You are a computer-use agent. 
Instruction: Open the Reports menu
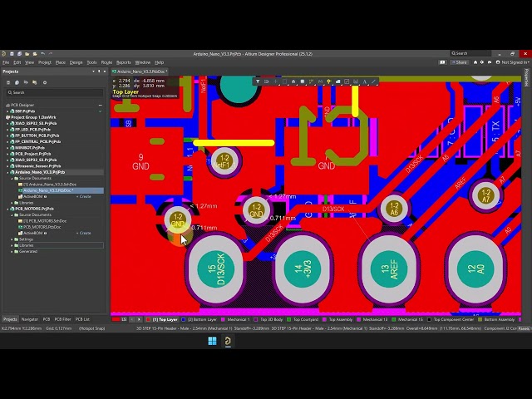click(x=124, y=62)
